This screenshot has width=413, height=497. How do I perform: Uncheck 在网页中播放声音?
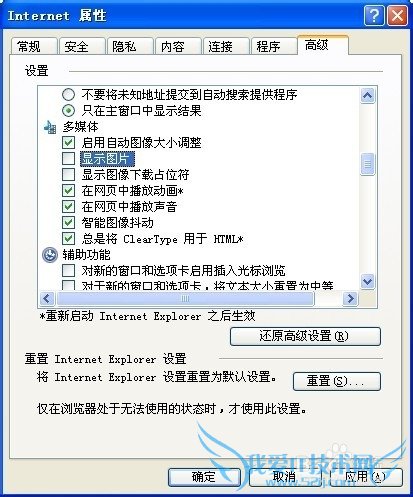(x=68, y=207)
